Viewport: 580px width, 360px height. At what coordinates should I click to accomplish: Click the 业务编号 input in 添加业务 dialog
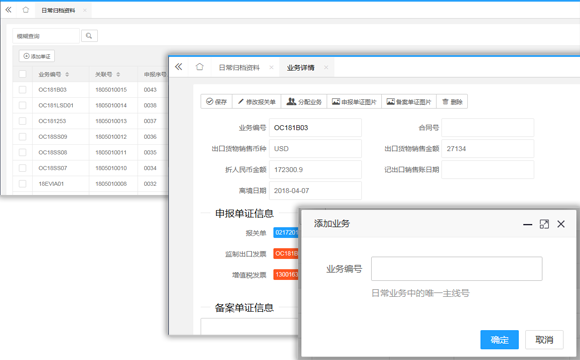click(457, 269)
